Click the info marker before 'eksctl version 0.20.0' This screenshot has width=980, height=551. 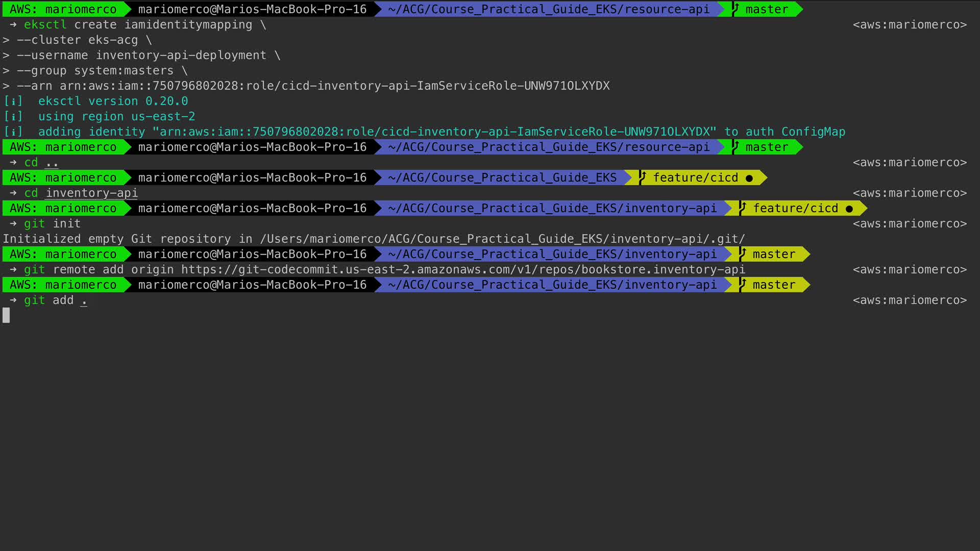click(x=13, y=101)
